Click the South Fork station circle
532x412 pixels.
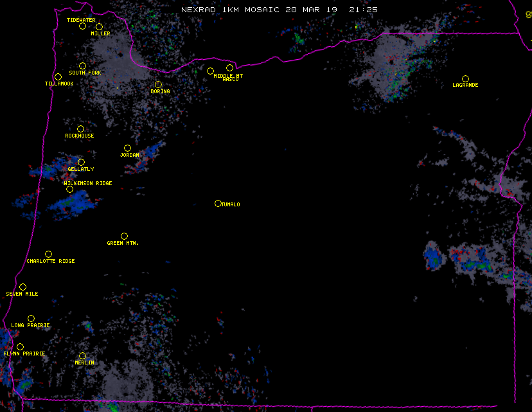pyautogui.click(x=82, y=66)
